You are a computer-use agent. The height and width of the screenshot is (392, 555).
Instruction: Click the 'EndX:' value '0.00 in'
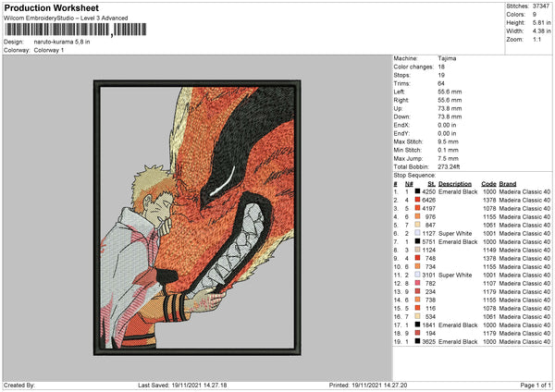pos(447,125)
